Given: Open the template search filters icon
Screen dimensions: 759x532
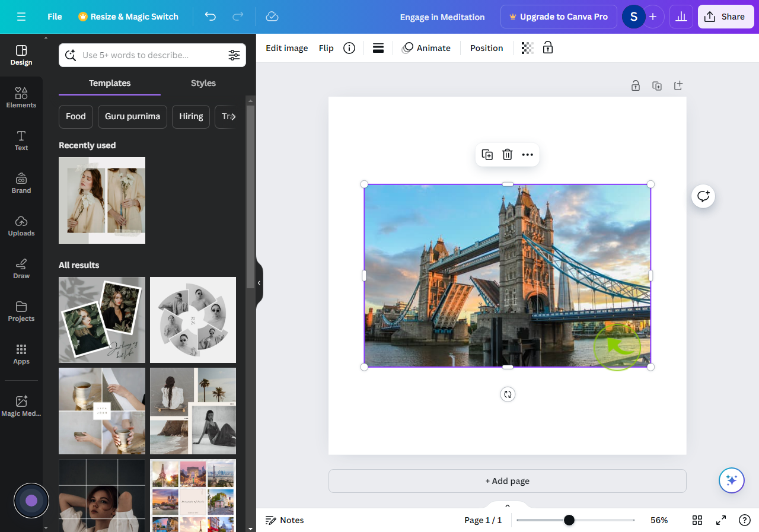Looking at the screenshot, I should (234, 55).
